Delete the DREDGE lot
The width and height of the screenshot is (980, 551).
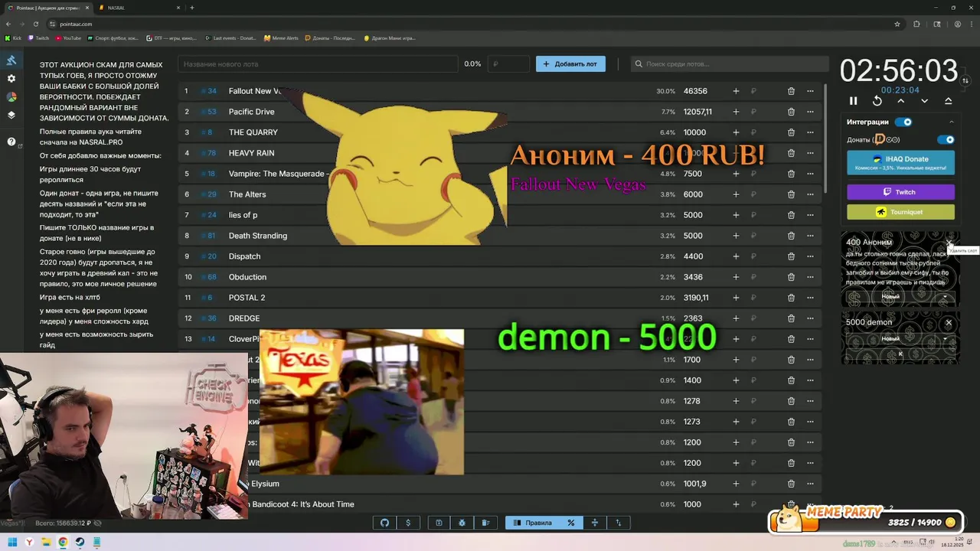pyautogui.click(x=791, y=318)
